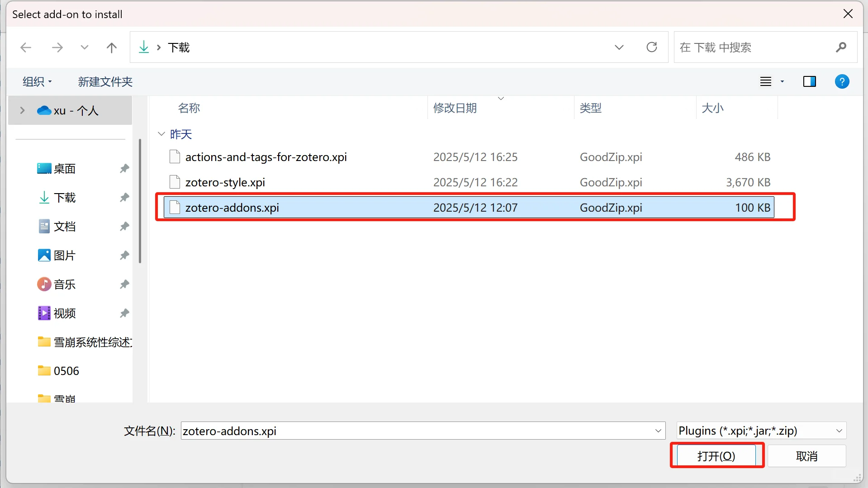This screenshot has height=488, width=868.
Task: Open the recent locations dropdown arrow
Action: pyautogui.click(x=85, y=47)
